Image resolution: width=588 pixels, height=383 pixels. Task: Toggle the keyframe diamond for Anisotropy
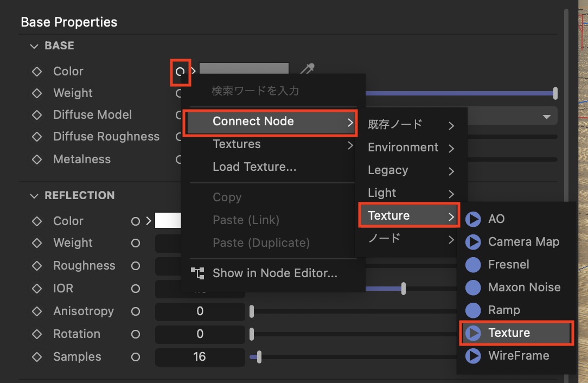click(37, 311)
